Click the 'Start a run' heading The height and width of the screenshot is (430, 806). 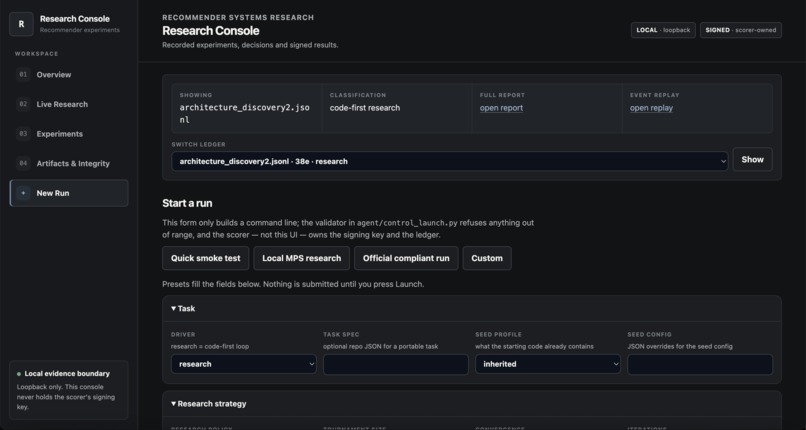click(x=187, y=203)
